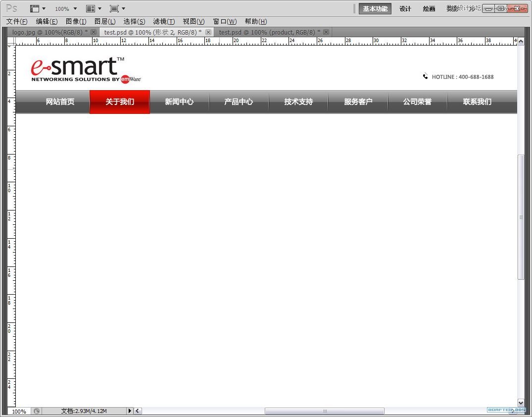Image resolution: width=532 pixels, height=417 pixels.
Task: Open the 100% zoom level dropdown
Action: click(x=66, y=9)
